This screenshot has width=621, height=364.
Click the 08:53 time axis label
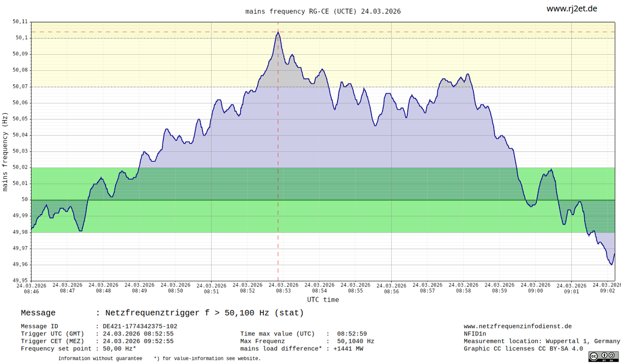click(x=283, y=287)
